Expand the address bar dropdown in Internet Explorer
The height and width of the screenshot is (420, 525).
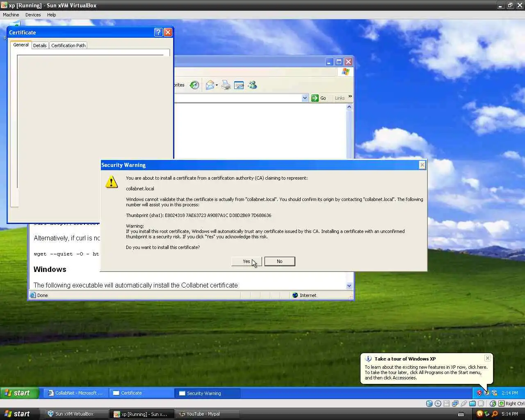point(305,98)
